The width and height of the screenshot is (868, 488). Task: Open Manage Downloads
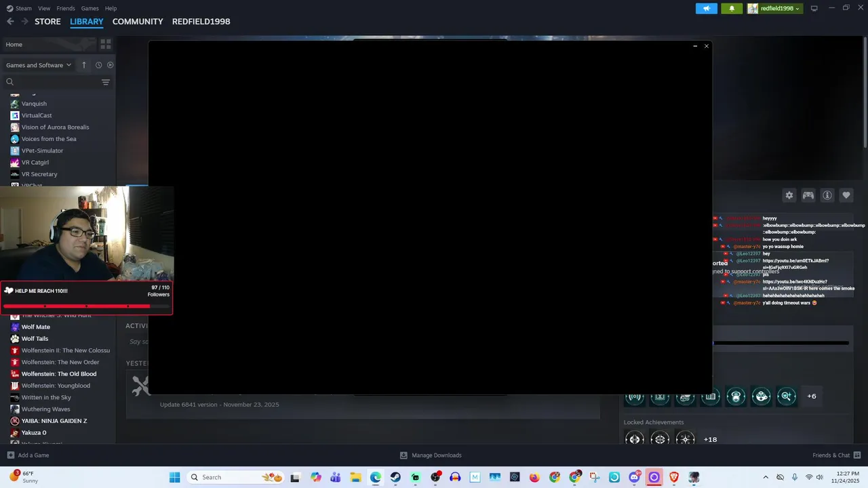click(x=431, y=455)
